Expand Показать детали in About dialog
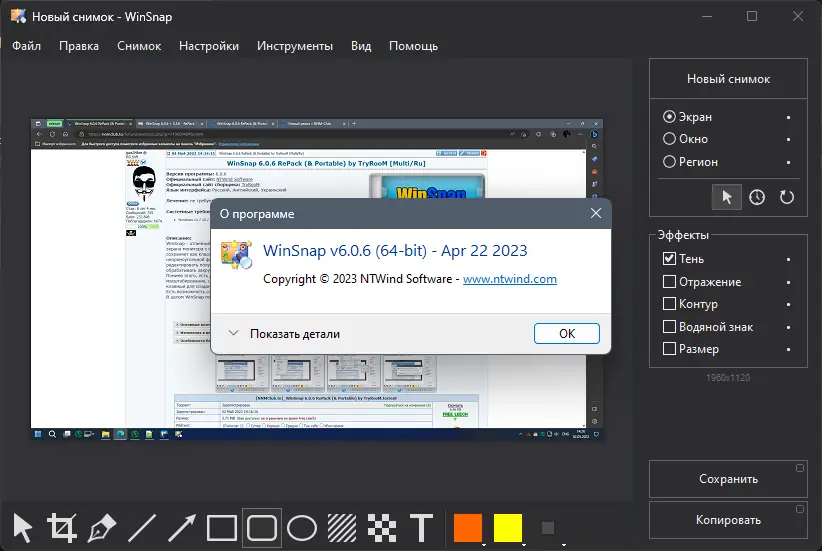Image resolution: width=822 pixels, height=551 pixels. [285, 334]
